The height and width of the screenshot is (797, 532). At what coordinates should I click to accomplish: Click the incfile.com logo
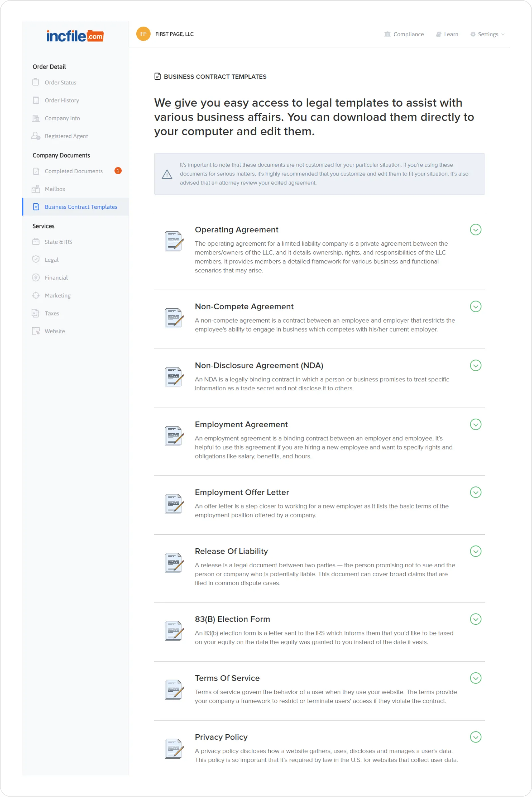[x=74, y=36]
